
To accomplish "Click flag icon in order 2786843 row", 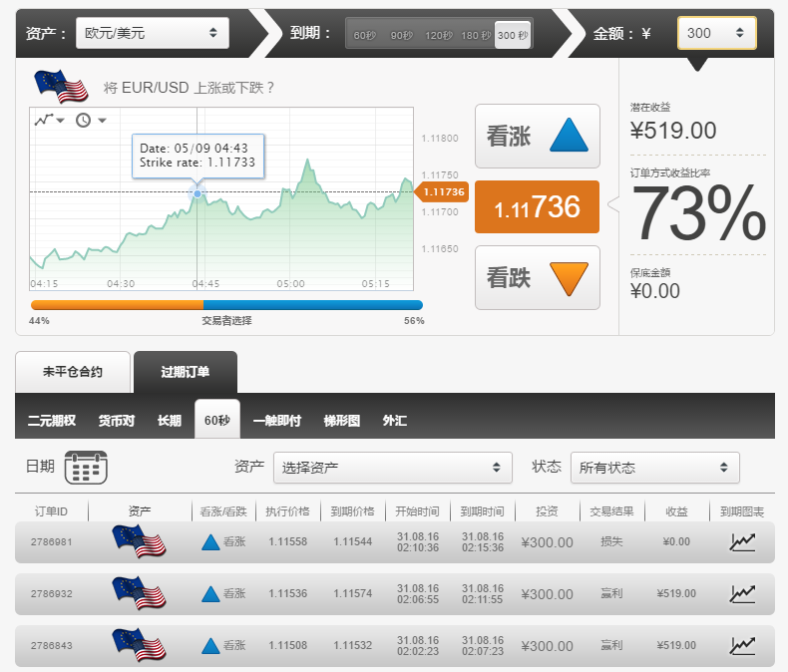I will [140, 645].
